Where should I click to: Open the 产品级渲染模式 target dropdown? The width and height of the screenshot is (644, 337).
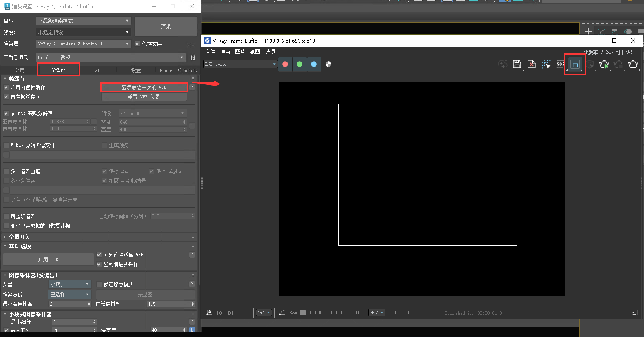(83, 21)
